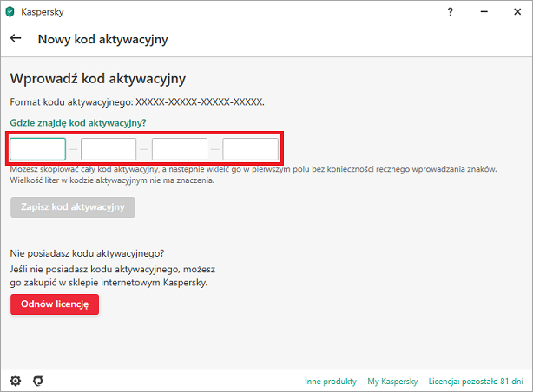This screenshot has width=533, height=392.
Task: Open settings via the gear icon
Action: click(16, 381)
